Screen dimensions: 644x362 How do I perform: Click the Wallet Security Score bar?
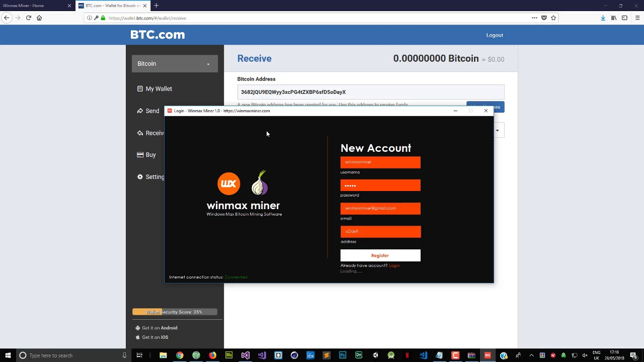pos(175,312)
